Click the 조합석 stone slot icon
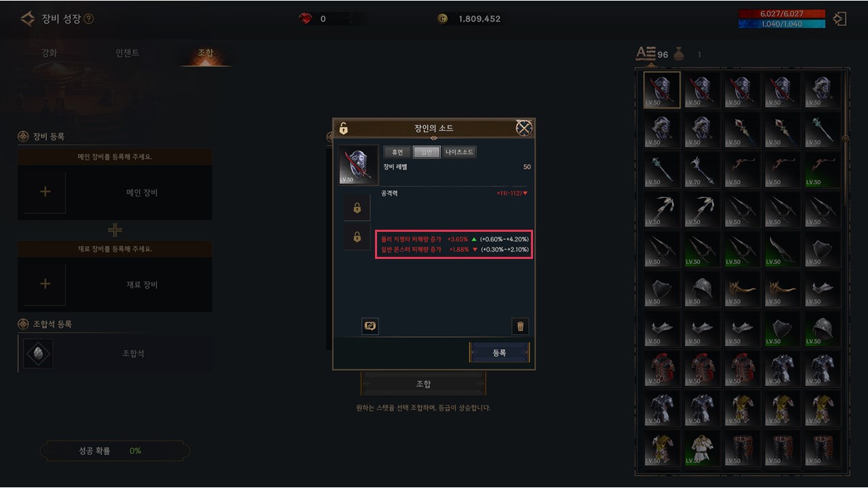 point(38,354)
